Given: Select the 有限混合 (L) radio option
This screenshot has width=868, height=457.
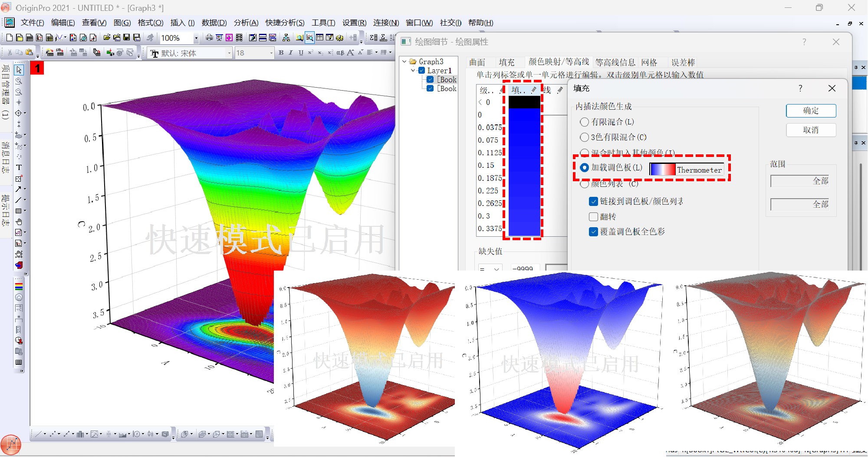Looking at the screenshot, I should coord(584,122).
